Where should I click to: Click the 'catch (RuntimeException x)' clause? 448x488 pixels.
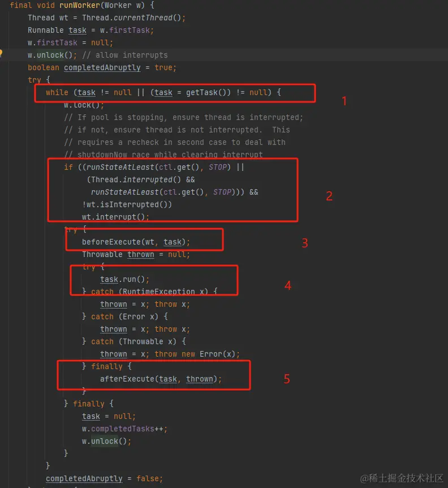click(149, 292)
